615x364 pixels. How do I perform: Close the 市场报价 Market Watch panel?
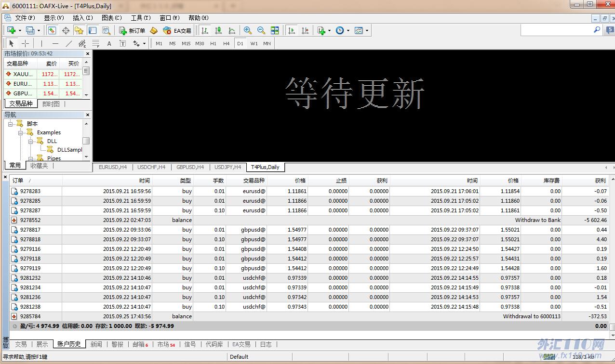88,53
